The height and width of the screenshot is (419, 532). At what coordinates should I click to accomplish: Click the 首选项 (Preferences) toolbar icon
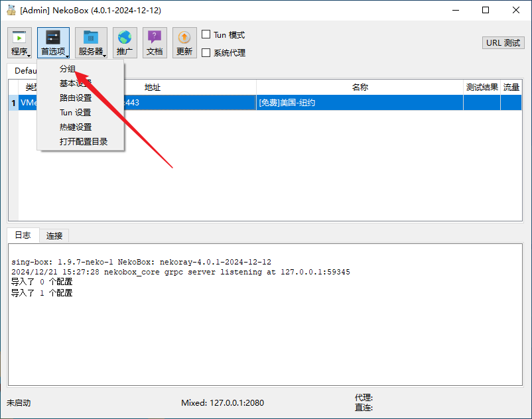(53, 43)
